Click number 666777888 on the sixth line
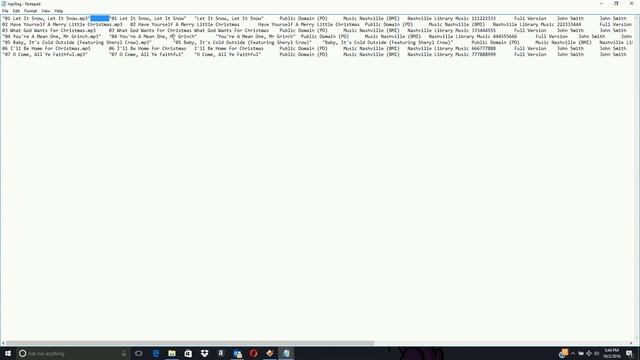Screen dimensions: 640x360 pyautogui.click(x=484, y=48)
